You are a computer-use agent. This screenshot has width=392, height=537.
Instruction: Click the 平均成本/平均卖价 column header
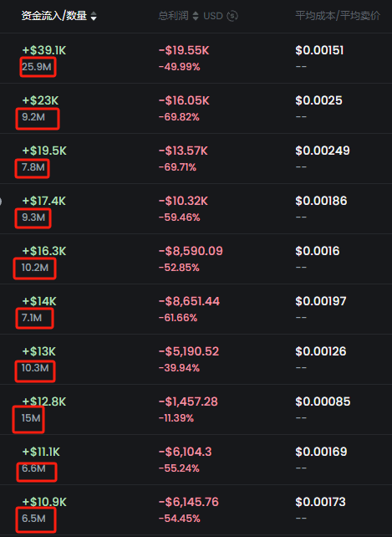[x=338, y=16]
